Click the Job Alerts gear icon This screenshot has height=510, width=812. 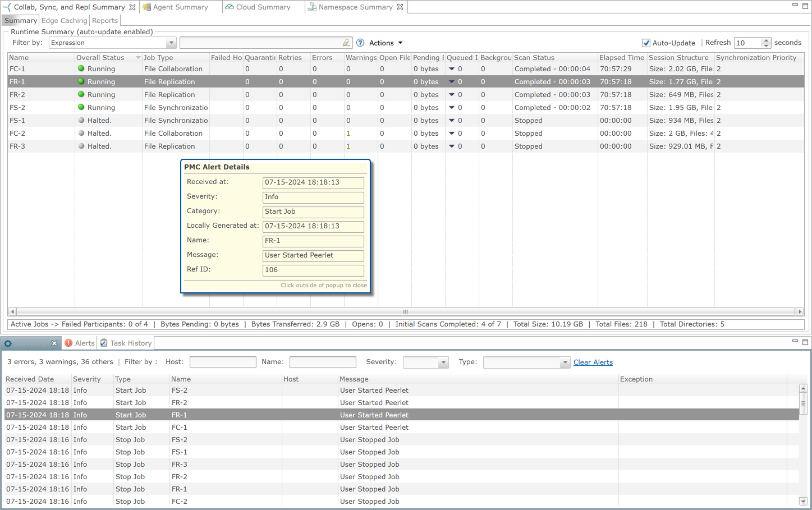pos(8,343)
